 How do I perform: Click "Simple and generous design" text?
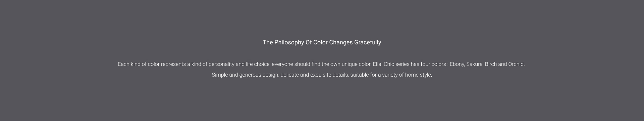[245, 75]
